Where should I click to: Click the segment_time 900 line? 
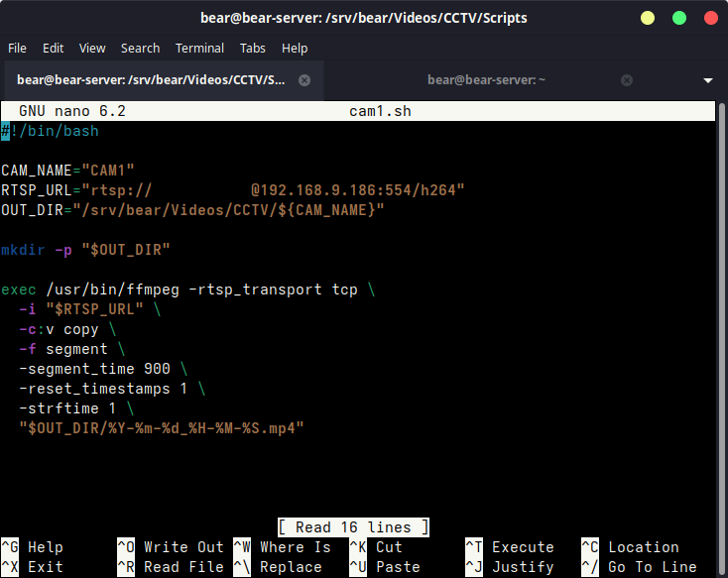point(94,369)
